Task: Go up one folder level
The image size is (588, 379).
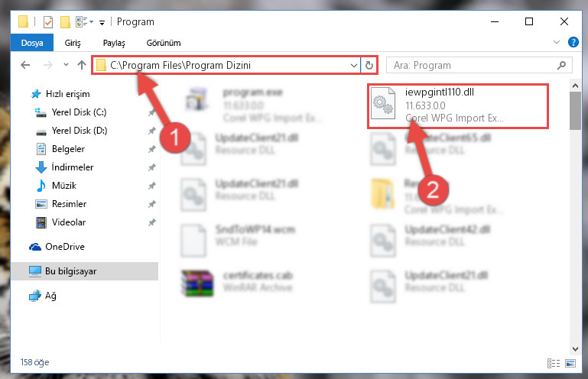Action: tap(81, 65)
